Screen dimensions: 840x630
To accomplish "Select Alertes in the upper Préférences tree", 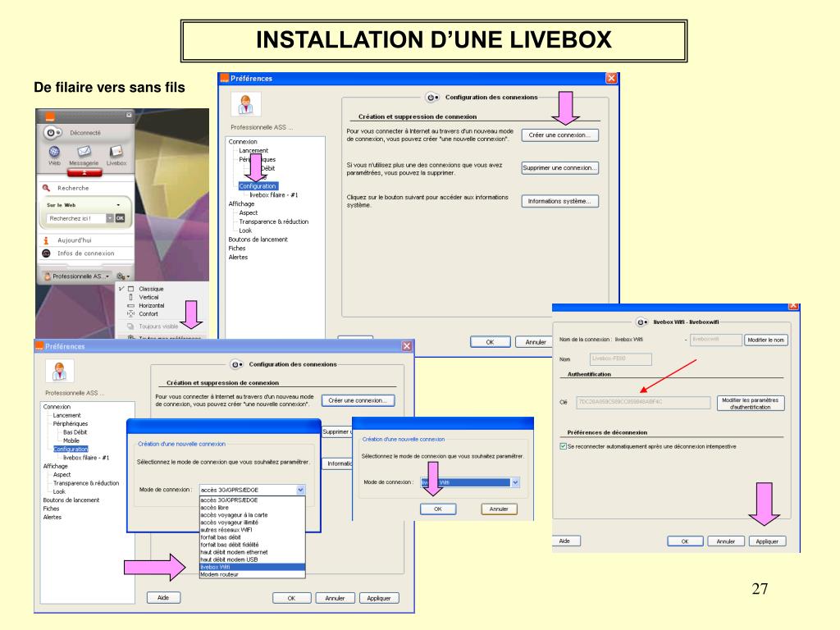I will tap(238, 257).
